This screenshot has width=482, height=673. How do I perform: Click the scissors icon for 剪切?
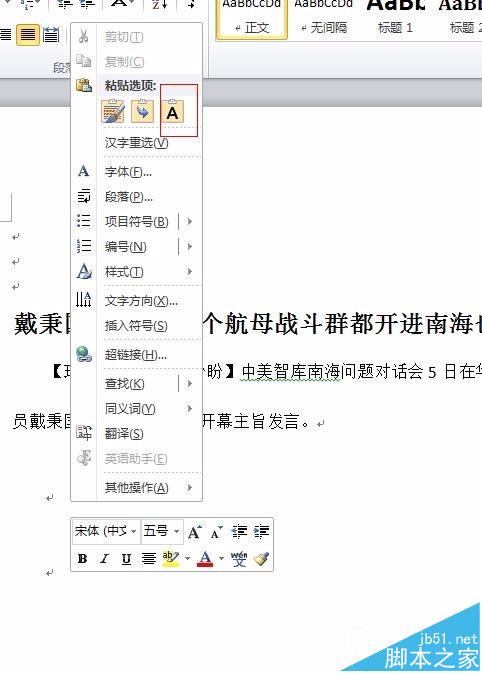83,36
